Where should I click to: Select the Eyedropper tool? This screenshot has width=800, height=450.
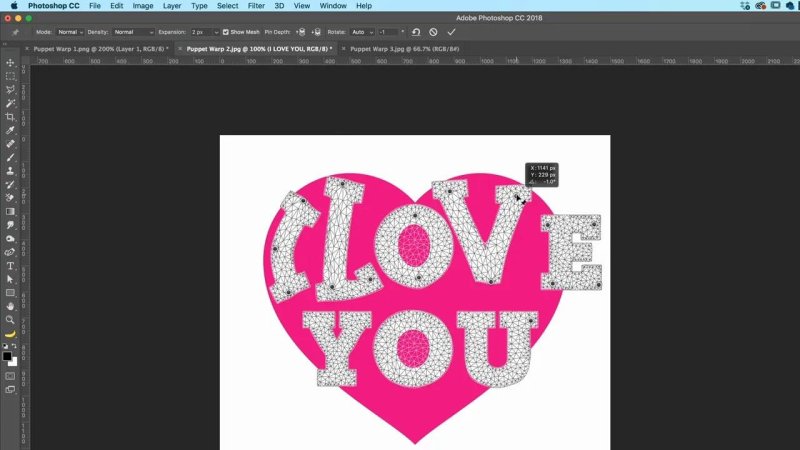pyautogui.click(x=10, y=130)
